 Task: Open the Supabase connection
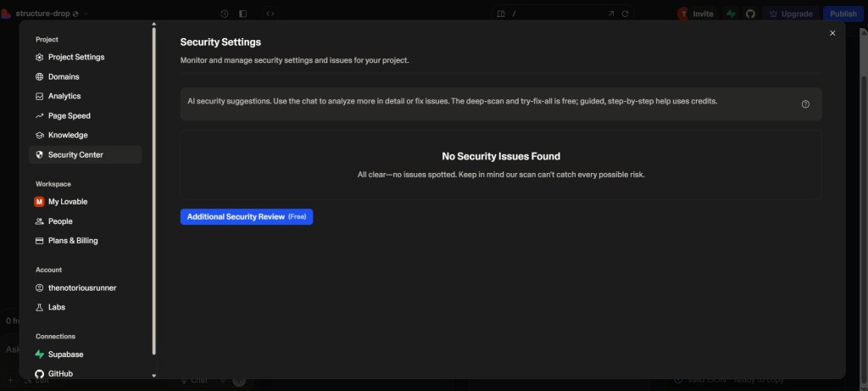pyautogui.click(x=65, y=355)
